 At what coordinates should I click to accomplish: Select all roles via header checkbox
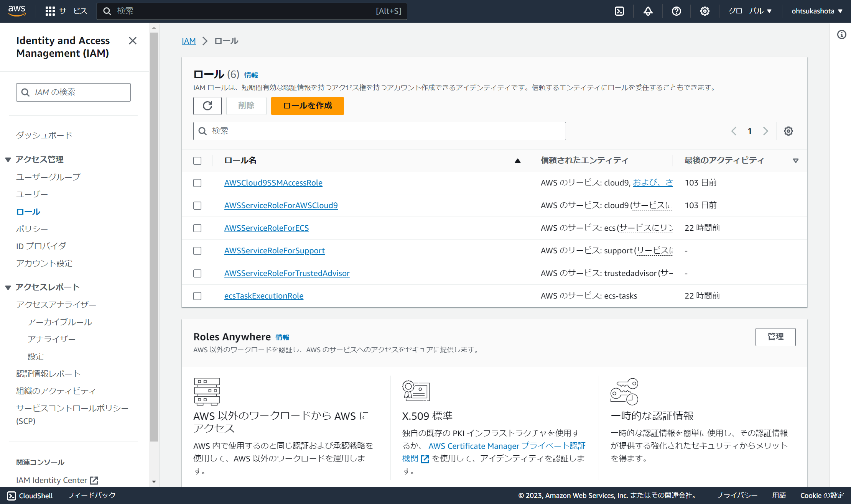point(197,161)
